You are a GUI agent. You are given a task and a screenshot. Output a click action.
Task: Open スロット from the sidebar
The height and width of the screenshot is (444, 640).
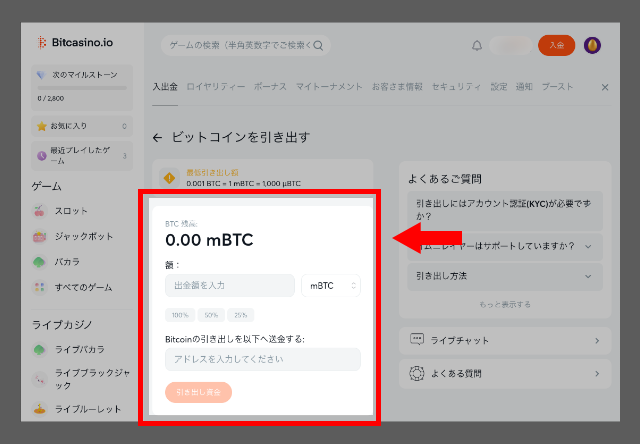coord(70,211)
